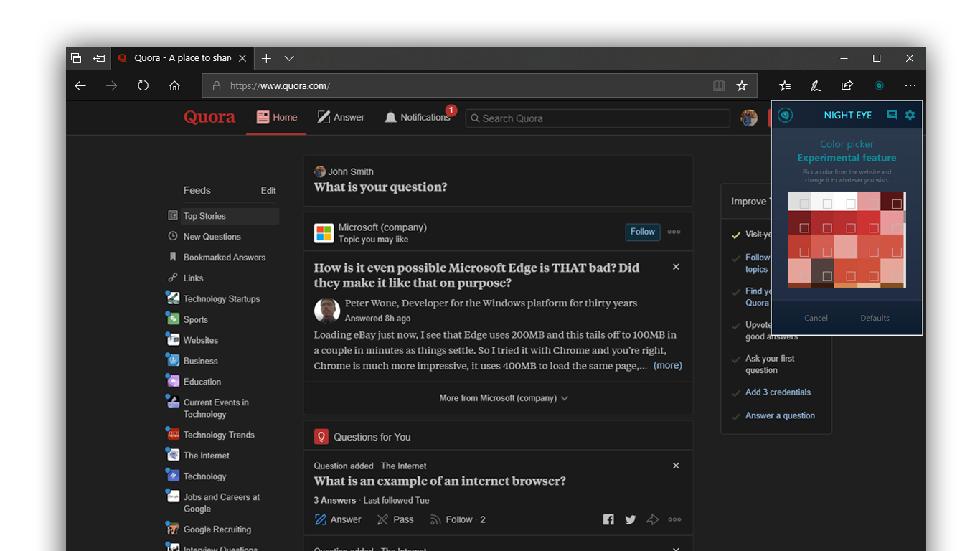
Task: Click the checked 'Visit your feed' checklist item
Action: [x=751, y=235]
